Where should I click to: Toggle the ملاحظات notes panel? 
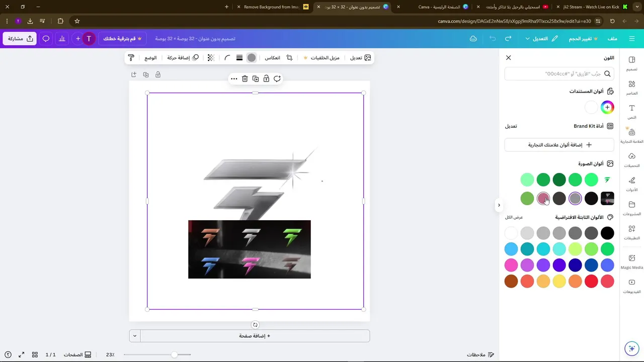click(480, 354)
